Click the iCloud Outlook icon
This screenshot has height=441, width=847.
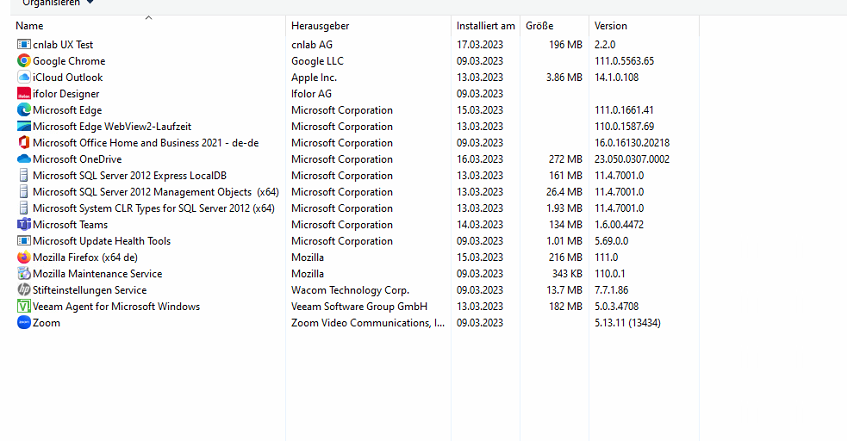24,77
